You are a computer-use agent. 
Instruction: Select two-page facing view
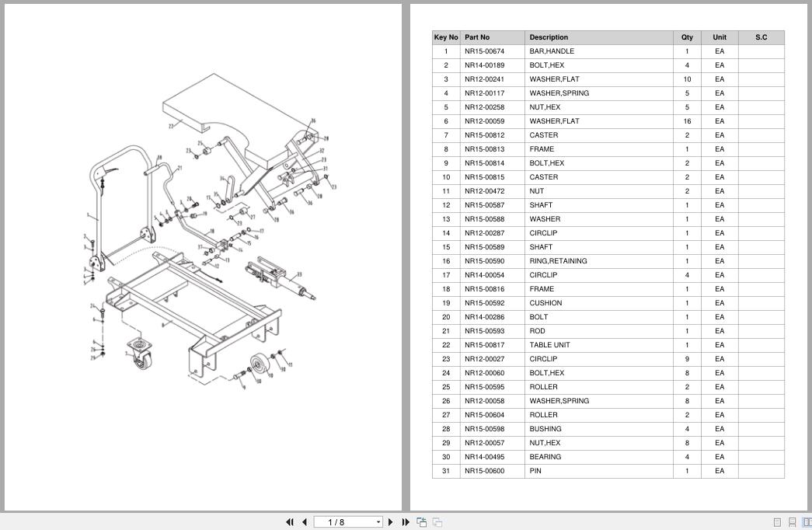[807, 522]
